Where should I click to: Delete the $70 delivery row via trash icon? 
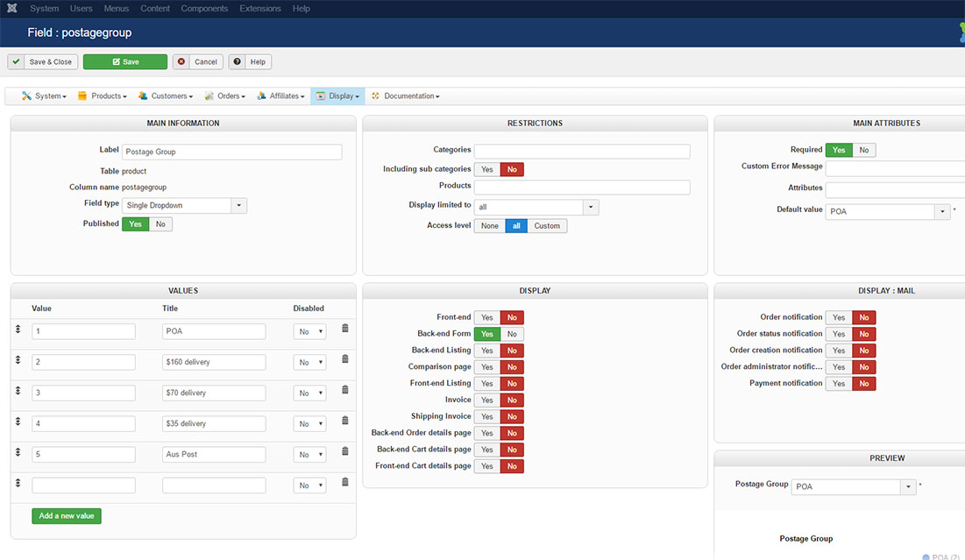coord(345,390)
